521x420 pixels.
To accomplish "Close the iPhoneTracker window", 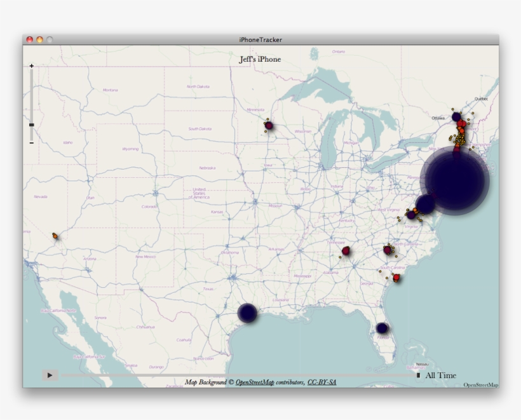I will pyautogui.click(x=29, y=39).
